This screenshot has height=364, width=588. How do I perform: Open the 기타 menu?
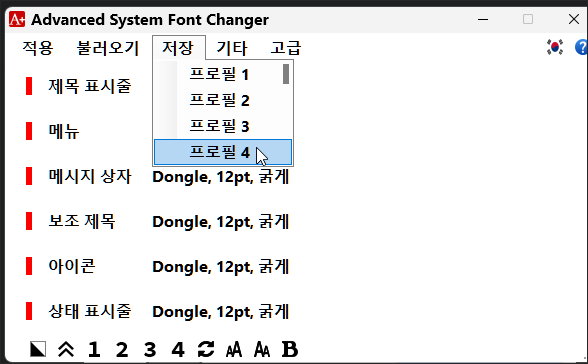click(x=232, y=48)
